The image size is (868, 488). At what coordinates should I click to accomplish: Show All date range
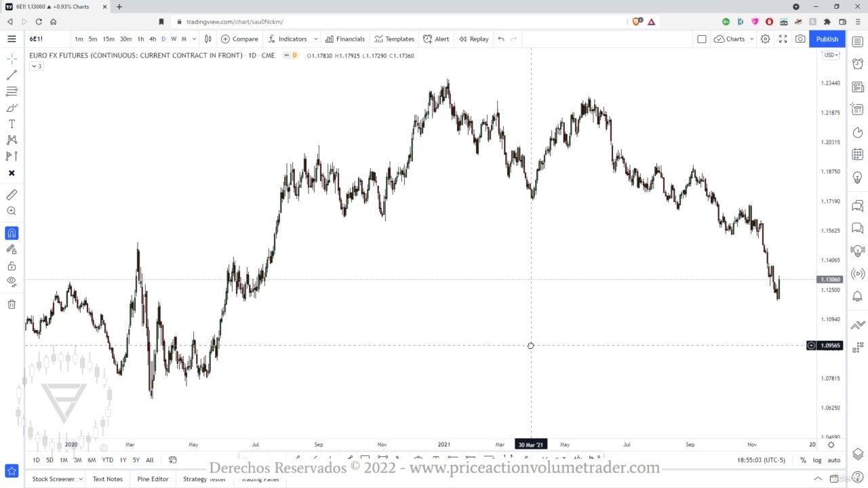(x=150, y=460)
